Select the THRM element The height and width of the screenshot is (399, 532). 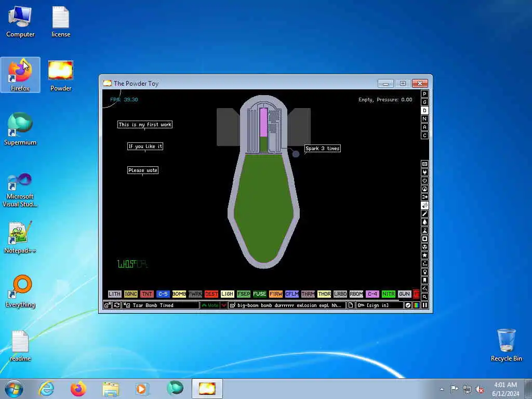pyautogui.click(x=308, y=294)
